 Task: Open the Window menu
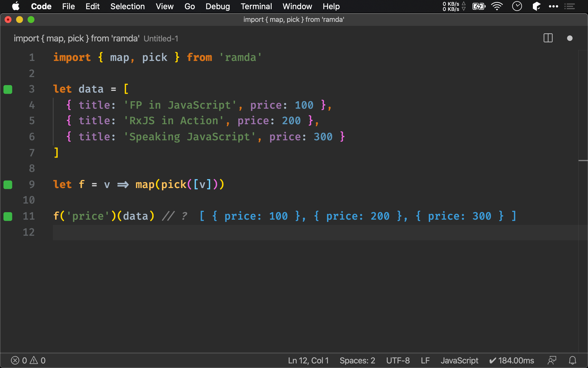point(297,6)
